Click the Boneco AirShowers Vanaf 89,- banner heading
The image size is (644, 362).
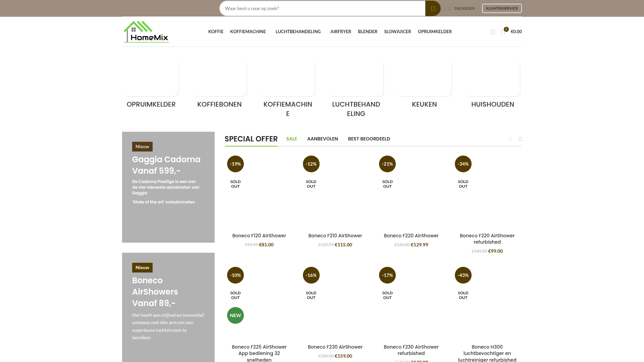pos(155,292)
